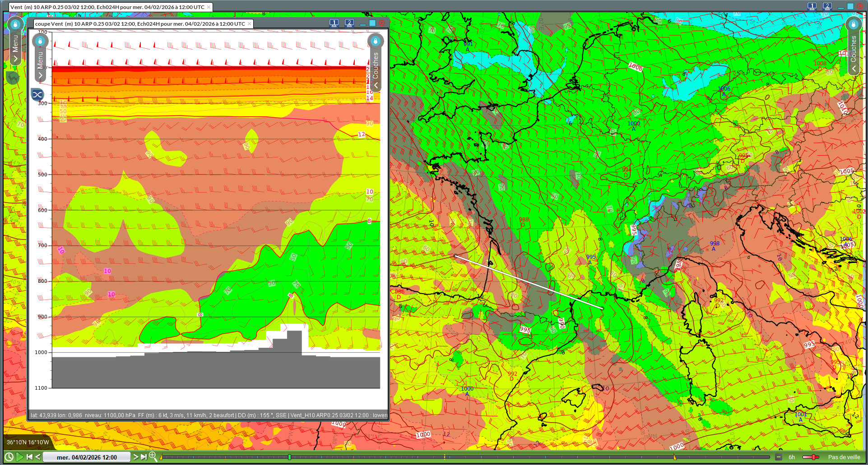Toggle the cross-section Couches panel lock
The height and width of the screenshot is (465, 868).
click(375, 41)
